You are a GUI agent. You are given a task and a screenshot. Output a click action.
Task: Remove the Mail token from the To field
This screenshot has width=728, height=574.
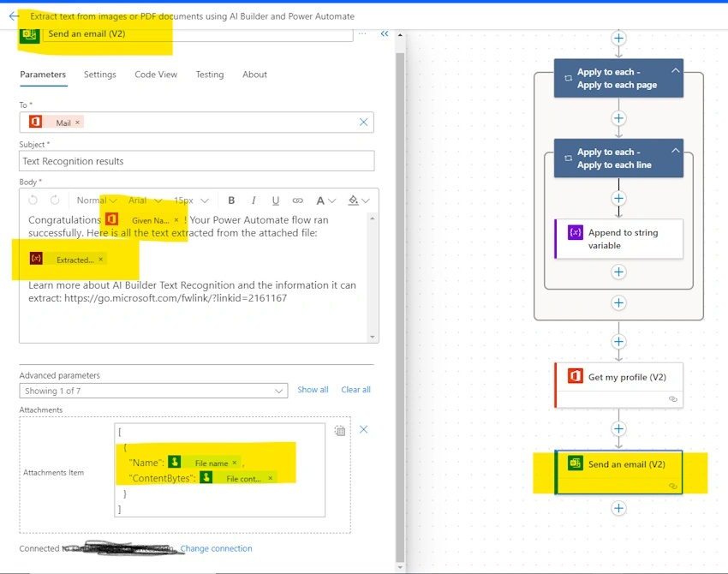(78, 123)
